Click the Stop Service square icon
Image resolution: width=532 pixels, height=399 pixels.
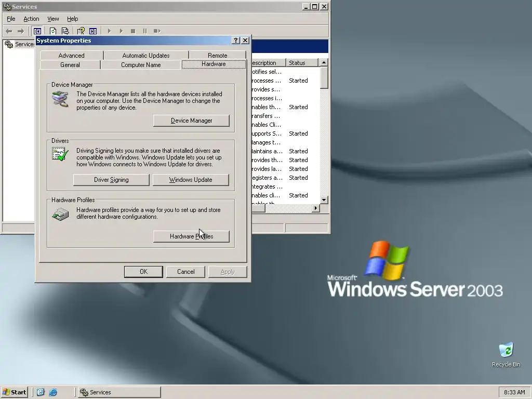click(133, 31)
